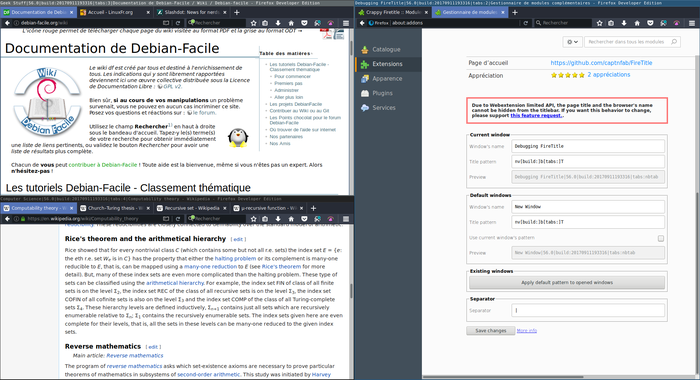Bookmark about:addons page with star icon

(x=600, y=23)
